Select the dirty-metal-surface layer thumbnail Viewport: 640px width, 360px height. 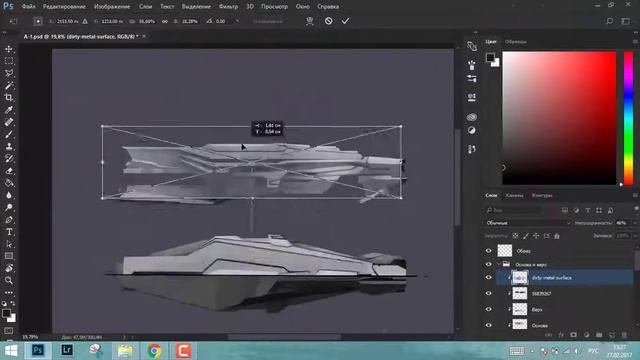point(519,278)
